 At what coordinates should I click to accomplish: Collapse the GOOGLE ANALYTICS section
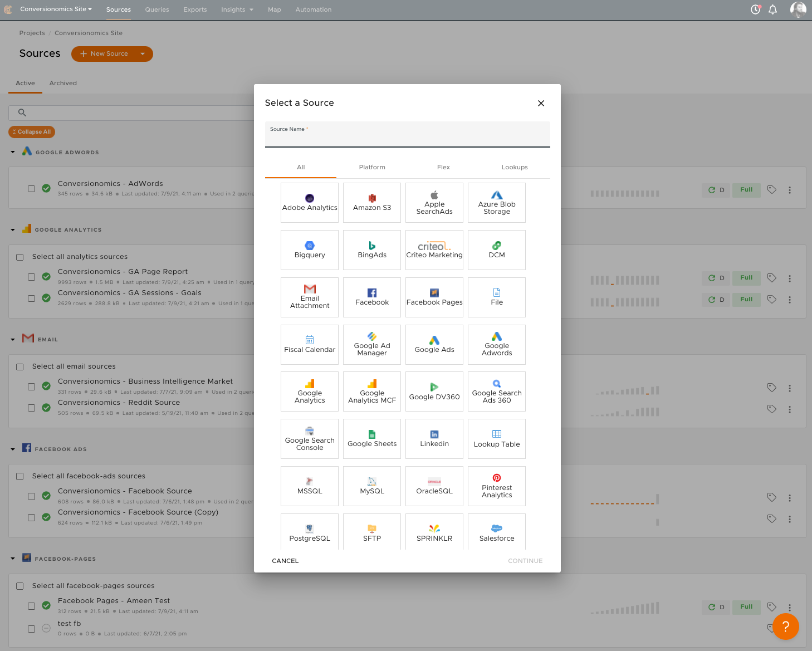pos(12,229)
